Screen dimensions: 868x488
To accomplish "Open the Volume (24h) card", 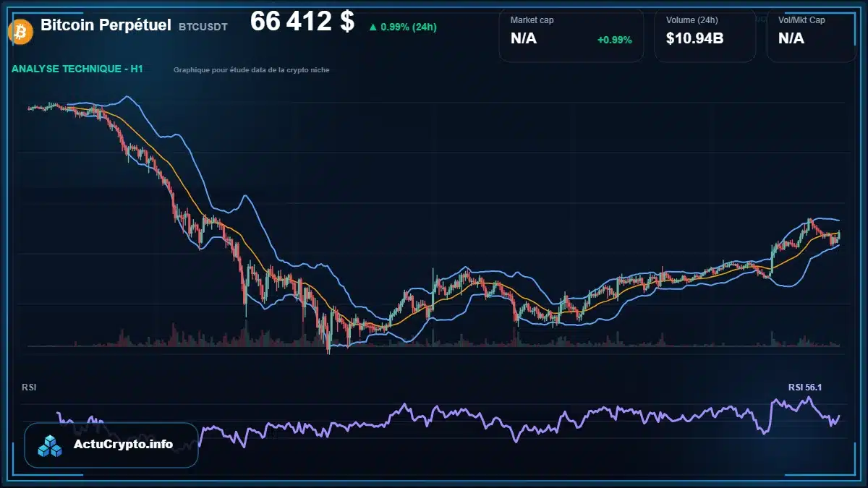I will (x=705, y=35).
